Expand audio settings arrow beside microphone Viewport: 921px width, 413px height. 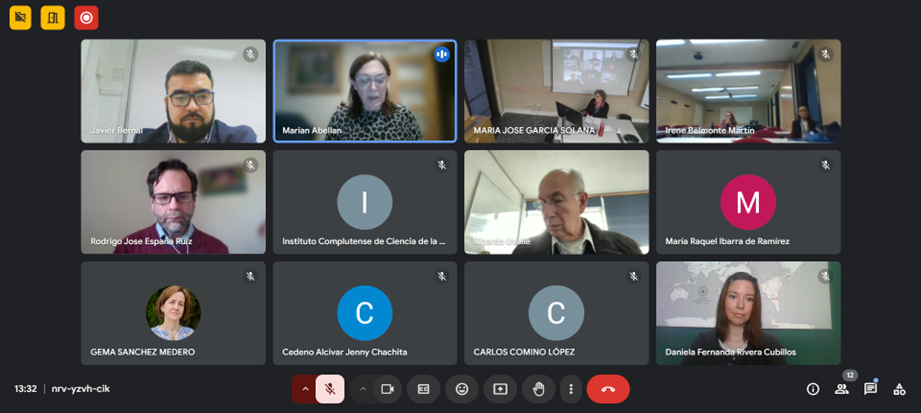tap(305, 389)
